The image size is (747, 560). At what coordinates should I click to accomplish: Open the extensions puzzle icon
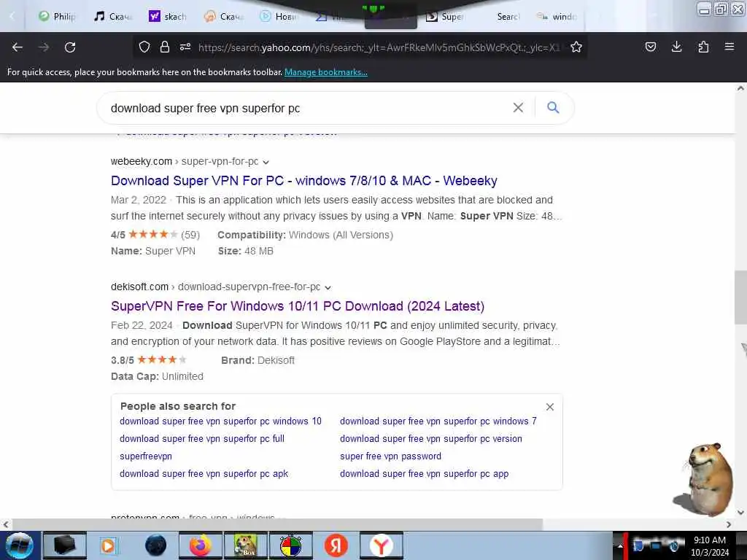[703, 47]
